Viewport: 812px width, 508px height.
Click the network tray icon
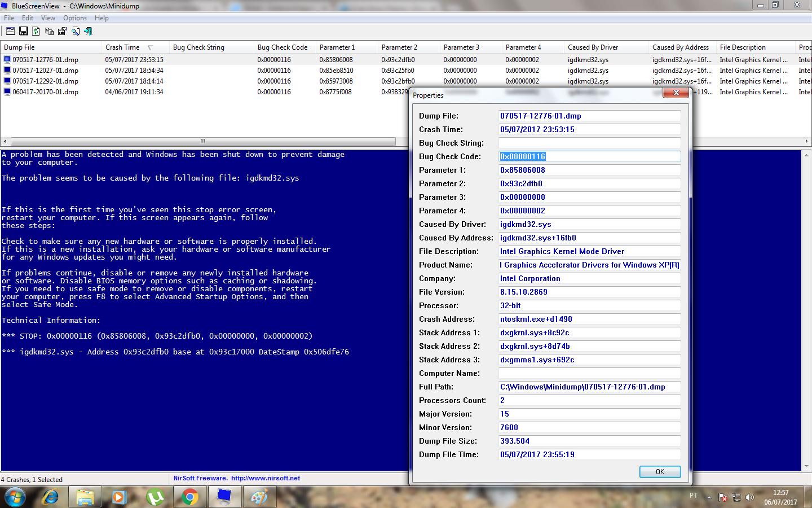(x=736, y=497)
